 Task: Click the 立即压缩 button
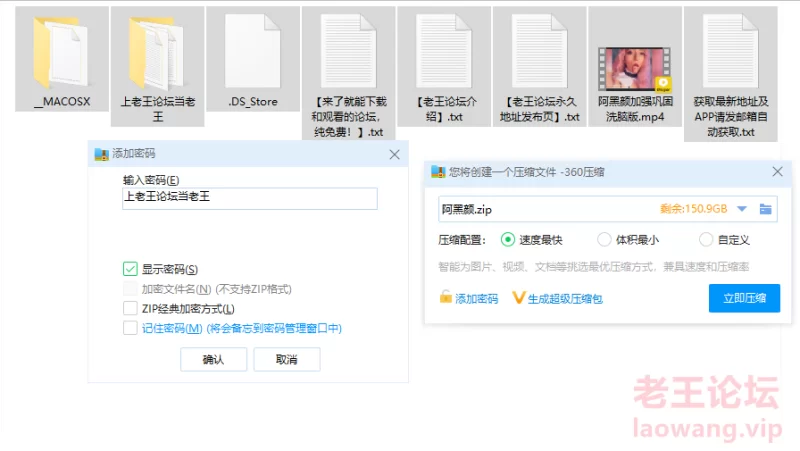pyautogui.click(x=744, y=298)
